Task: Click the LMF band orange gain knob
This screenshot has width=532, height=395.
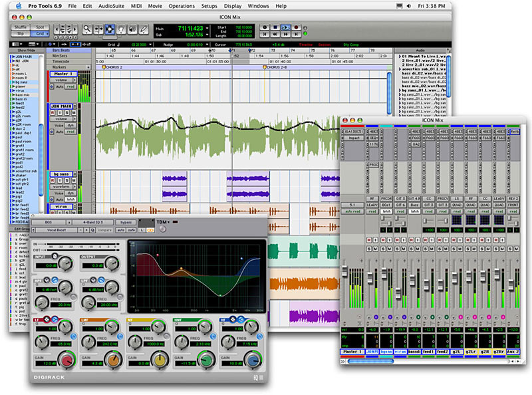Action: coord(113,360)
